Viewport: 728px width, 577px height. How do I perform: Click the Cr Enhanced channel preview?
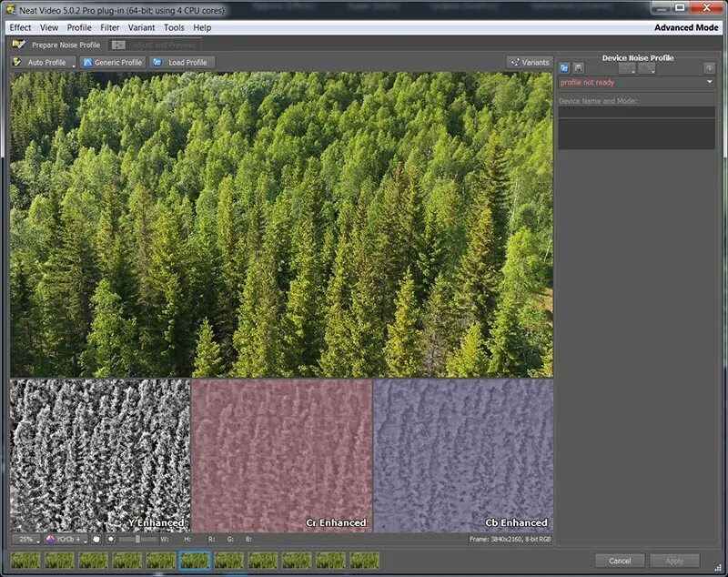click(x=281, y=455)
